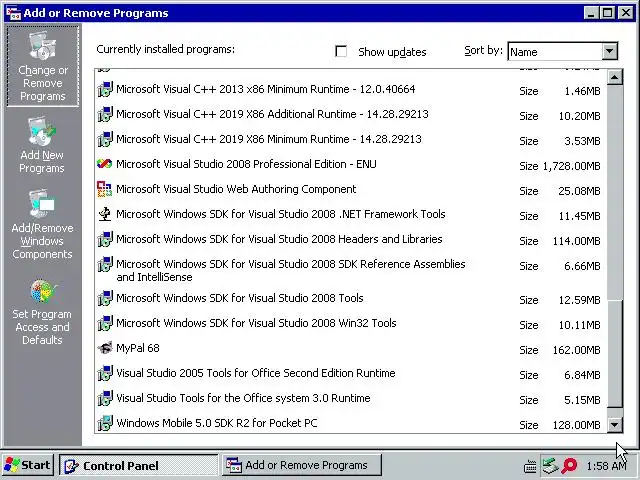640x480 pixels.
Task: Click the Sort by Name combo box field
Action: pyautogui.click(x=562, y=51)
